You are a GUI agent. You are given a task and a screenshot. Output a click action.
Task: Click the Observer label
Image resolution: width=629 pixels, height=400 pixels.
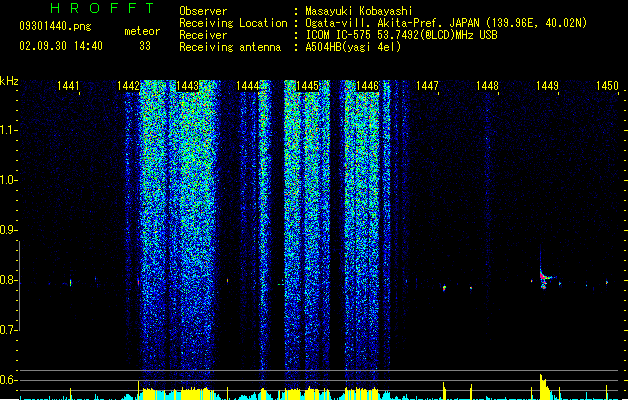pos(203,11)
